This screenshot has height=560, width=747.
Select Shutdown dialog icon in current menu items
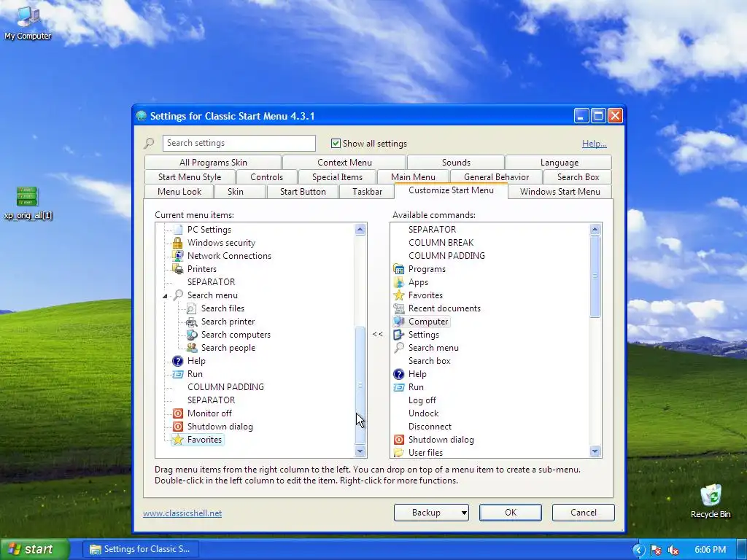click(x=178, y=427)
